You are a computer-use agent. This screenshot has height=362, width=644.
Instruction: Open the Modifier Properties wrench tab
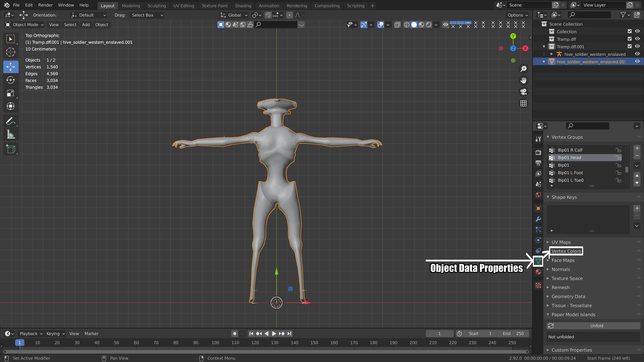pos(538,219)
